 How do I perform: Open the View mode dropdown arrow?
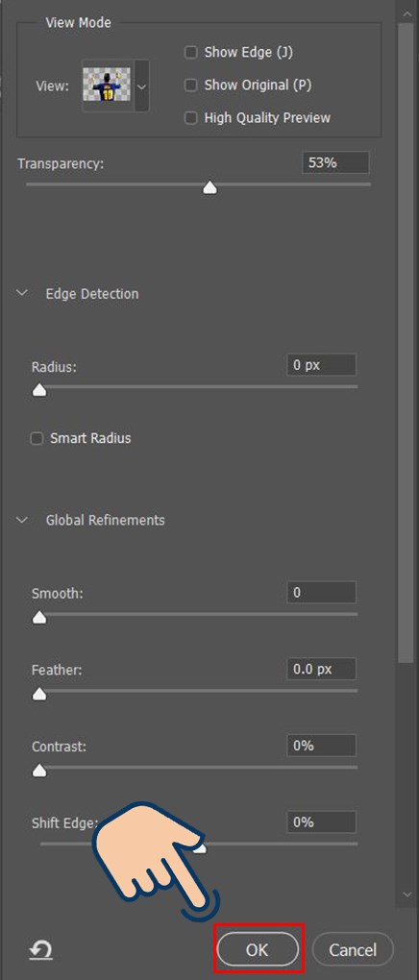[142, 86]
